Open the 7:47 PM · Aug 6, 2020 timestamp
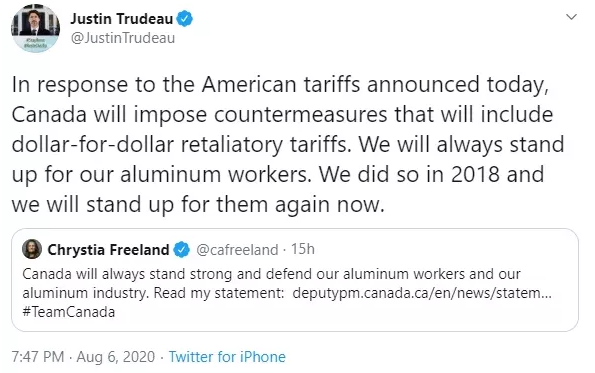 click(x=83, y=357)
